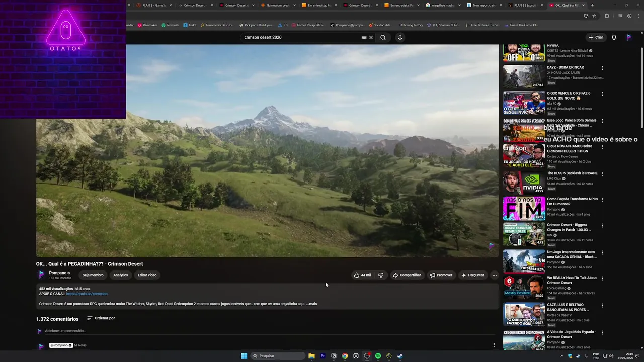Open the video's more actions ellipsis
The height and width of the screenshot is (362, 644).
[494, 275]
